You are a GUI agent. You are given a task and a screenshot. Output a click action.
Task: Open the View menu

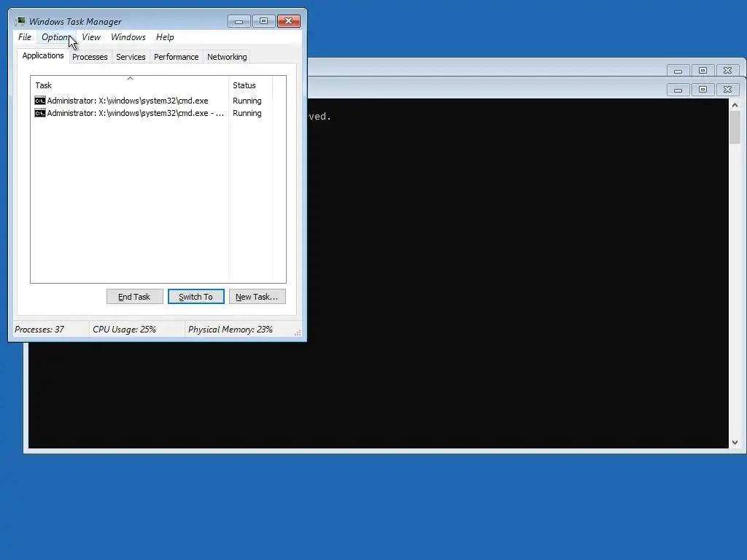tap(91, 37)
